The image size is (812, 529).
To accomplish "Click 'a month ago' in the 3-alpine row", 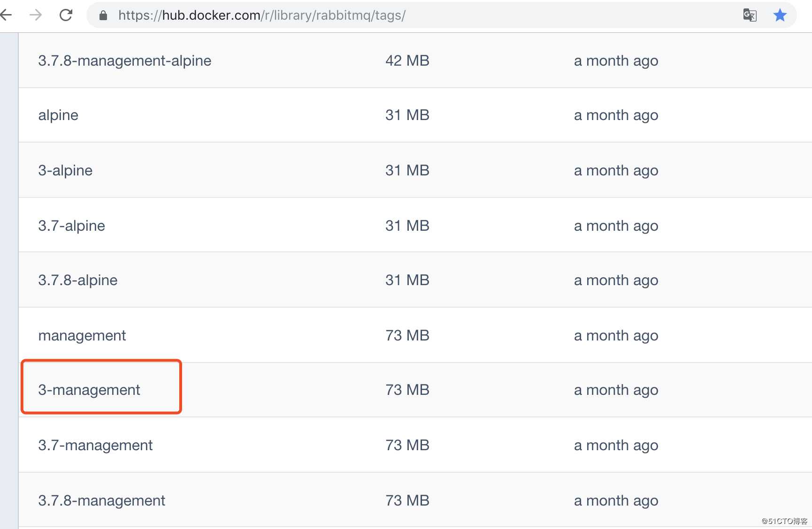I will (x=616, y=171).
